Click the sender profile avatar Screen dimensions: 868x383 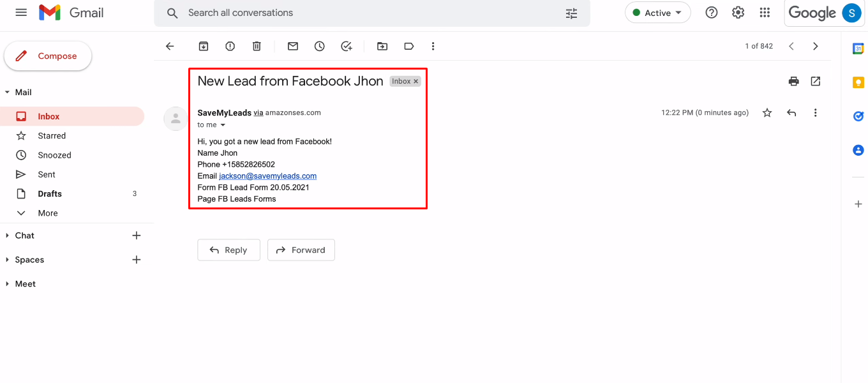point(176,119)
